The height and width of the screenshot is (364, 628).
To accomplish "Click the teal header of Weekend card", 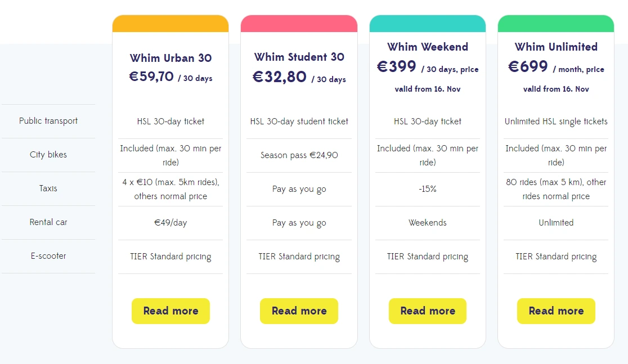I will pos(428,24).
